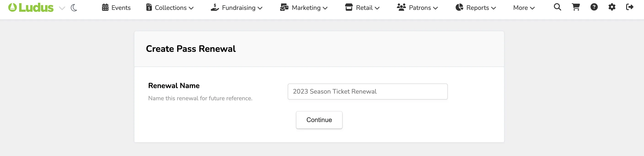View the shopping cart
This screenshot has height=156, width=644.
click(576, 7)
